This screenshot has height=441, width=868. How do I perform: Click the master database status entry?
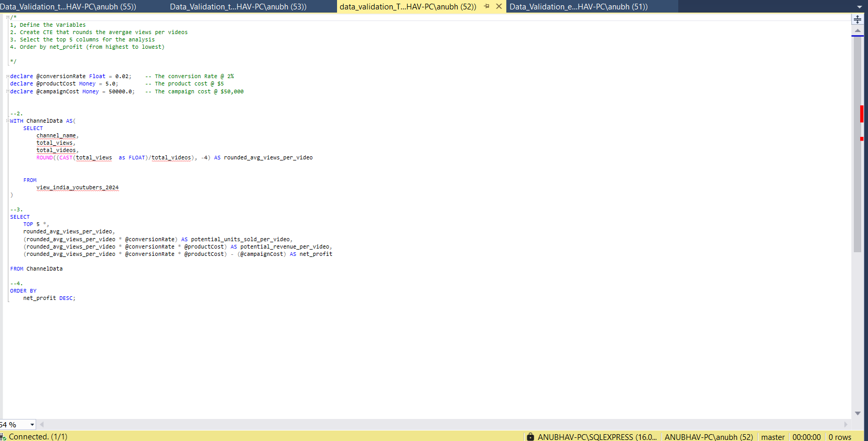[773, 437]
